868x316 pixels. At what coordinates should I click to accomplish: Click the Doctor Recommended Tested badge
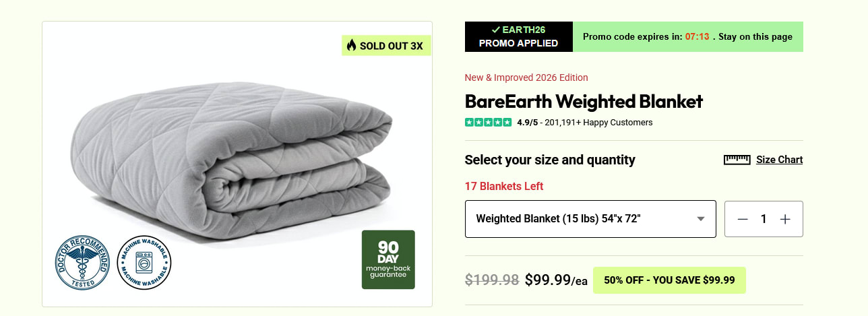(x=82, y=263)
